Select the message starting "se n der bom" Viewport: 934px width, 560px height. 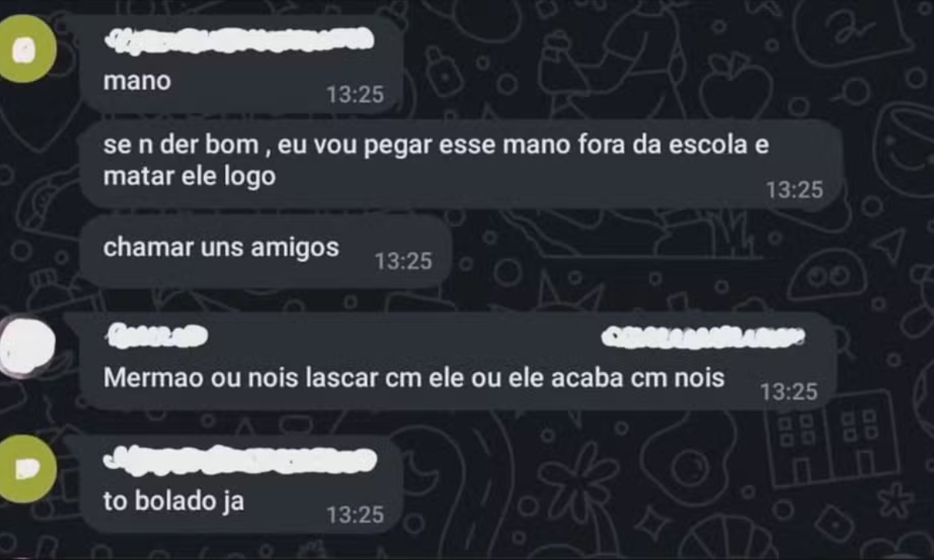tap(461, 163)
